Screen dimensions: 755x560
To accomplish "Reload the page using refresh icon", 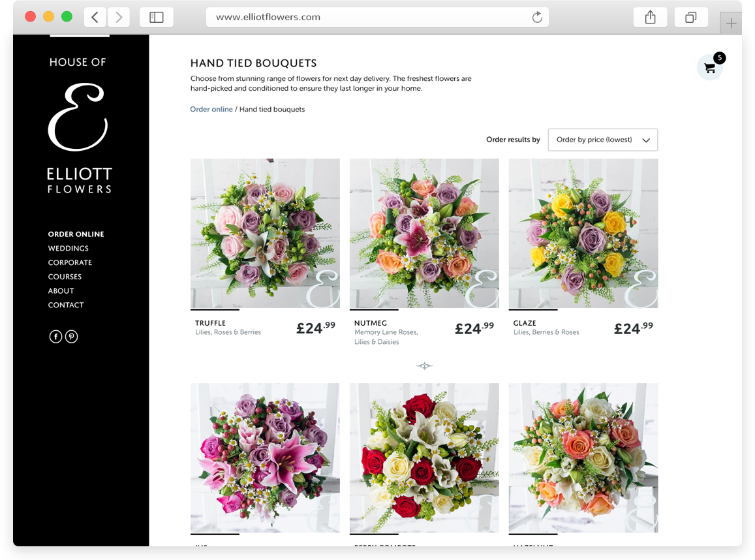I will [x=537, y=17].
